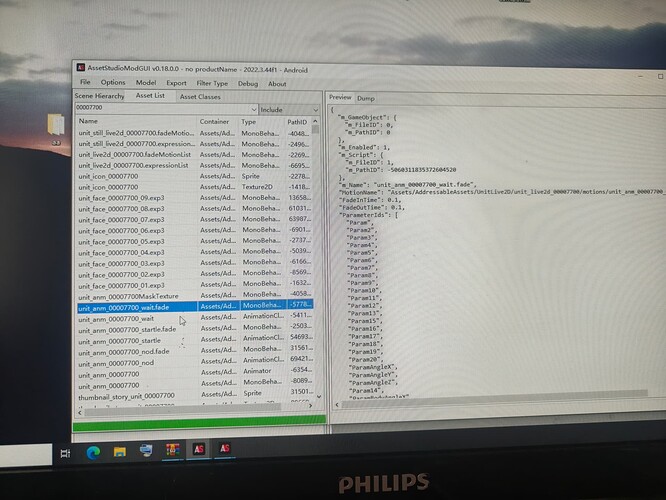Select unit_face_00007700_08.exp3 row
666x500 pixels.
click(195, 209)
